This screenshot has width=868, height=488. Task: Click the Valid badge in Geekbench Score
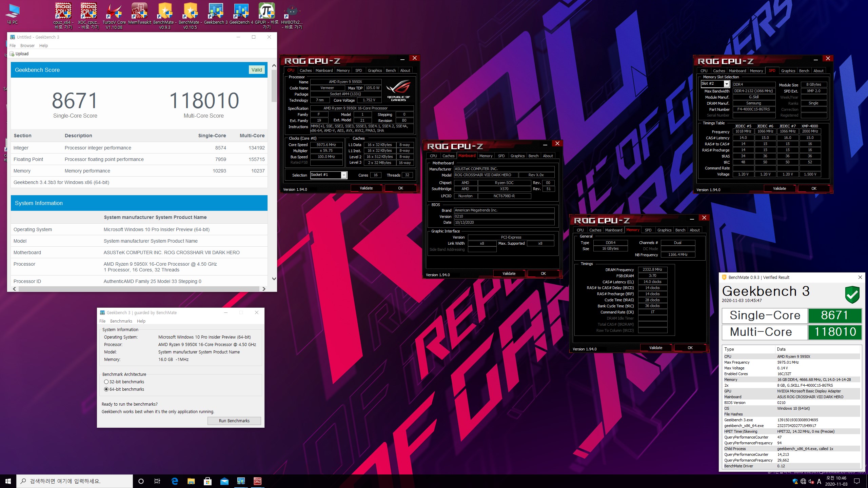tap(257, 70)
